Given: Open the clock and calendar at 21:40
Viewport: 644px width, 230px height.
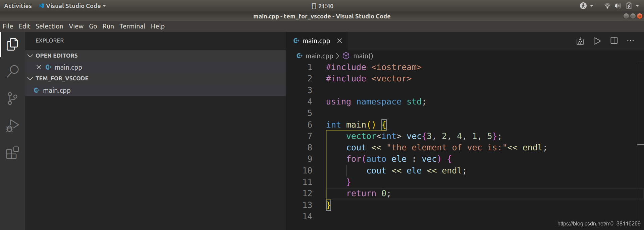Looking at the screenshot, I should [322, 6].
